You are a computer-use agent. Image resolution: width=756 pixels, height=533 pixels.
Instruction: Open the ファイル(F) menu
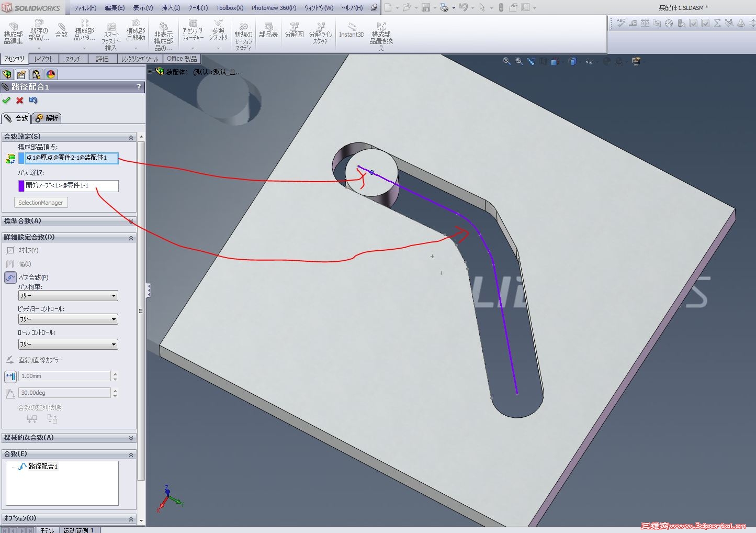click(85, 8)
